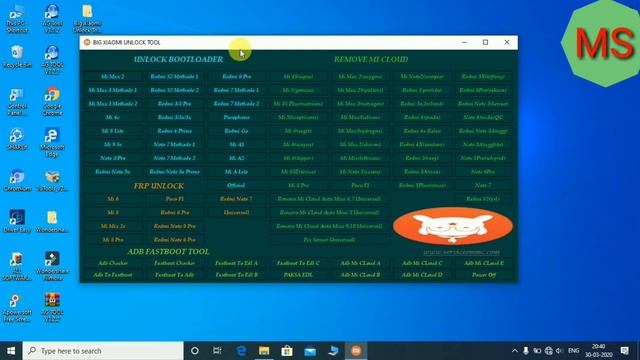Launch Google Chrome from the desktop

click(52, 102)
